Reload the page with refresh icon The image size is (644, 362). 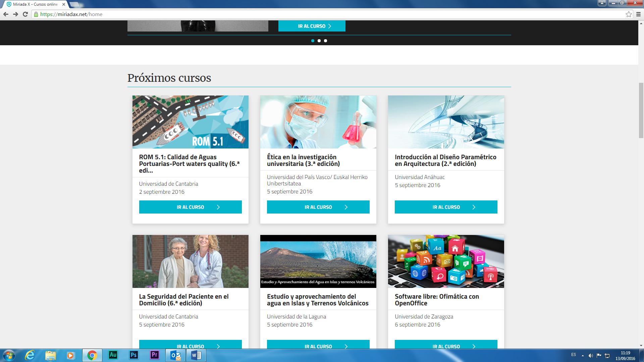pos(25,14)
